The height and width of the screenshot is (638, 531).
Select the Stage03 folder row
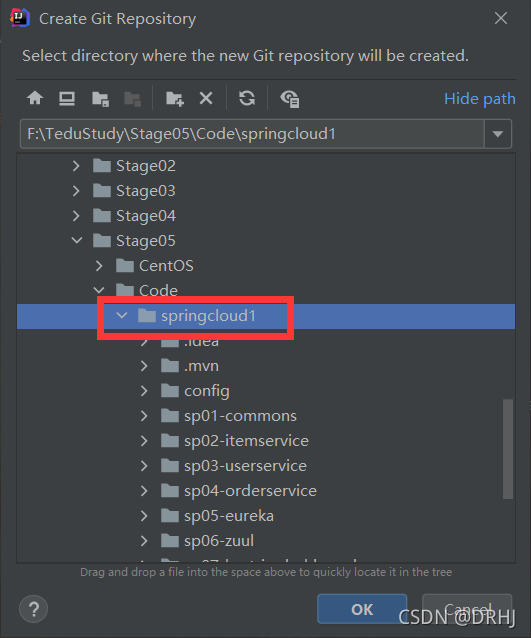pos(266,190)
